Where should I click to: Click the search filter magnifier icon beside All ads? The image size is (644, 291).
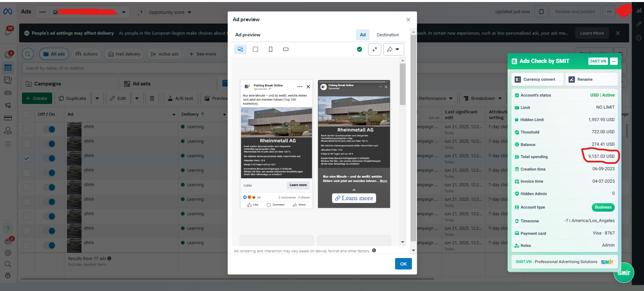(28, 54)
